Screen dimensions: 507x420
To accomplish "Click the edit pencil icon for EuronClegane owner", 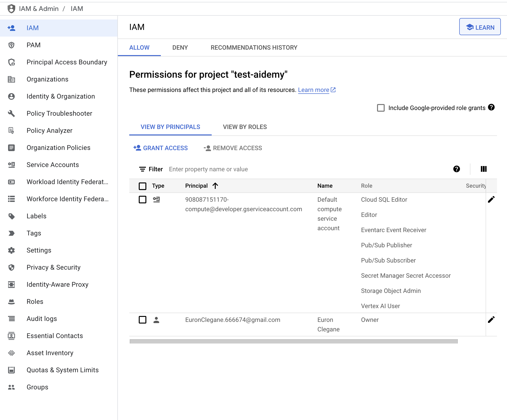I will [491, 320].
